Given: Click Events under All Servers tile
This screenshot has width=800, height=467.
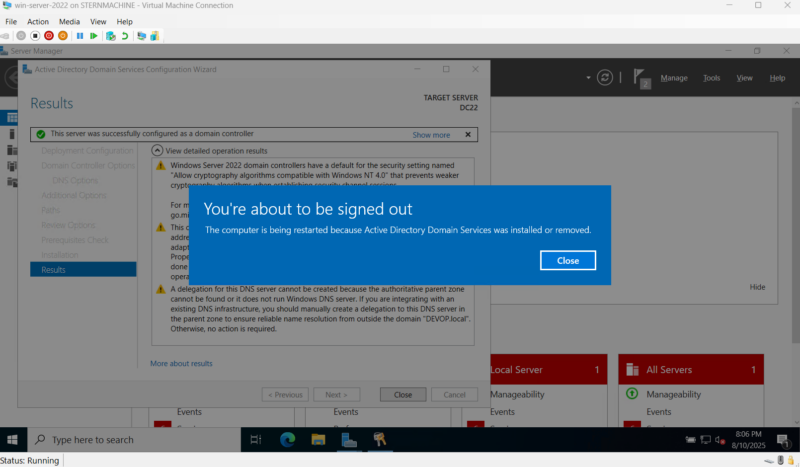Looking at the screenshot, I should (659, 411).
